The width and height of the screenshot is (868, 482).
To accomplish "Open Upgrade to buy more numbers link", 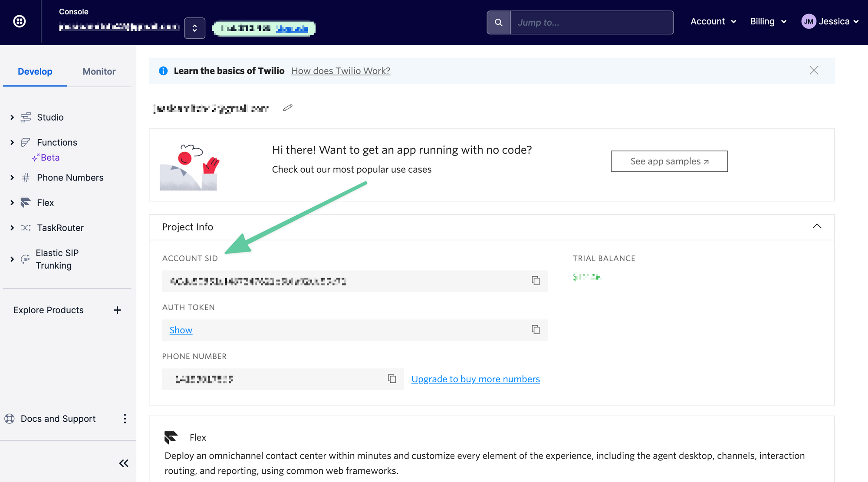I will tap(476, 379).
